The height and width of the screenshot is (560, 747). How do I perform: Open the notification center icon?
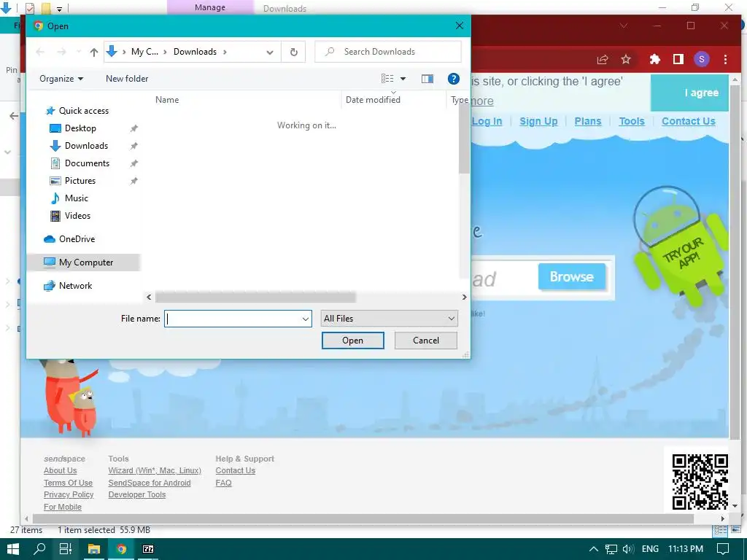[723, 549]
